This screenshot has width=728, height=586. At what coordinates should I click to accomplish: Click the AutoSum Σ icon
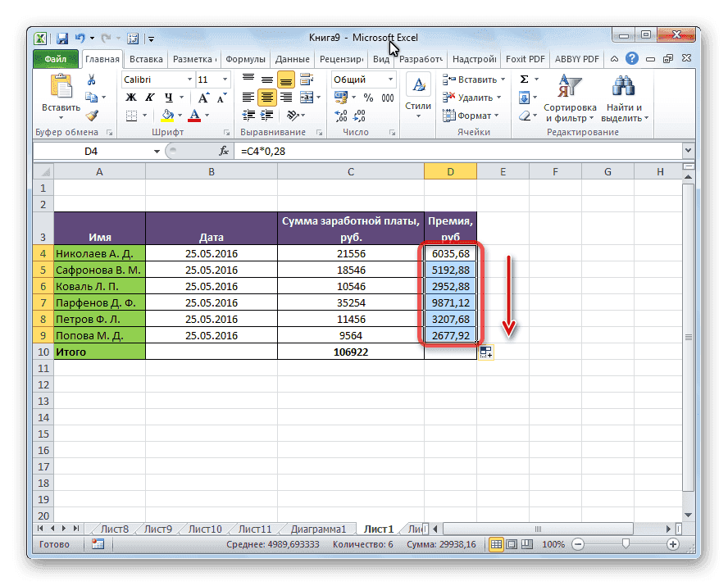525,79
